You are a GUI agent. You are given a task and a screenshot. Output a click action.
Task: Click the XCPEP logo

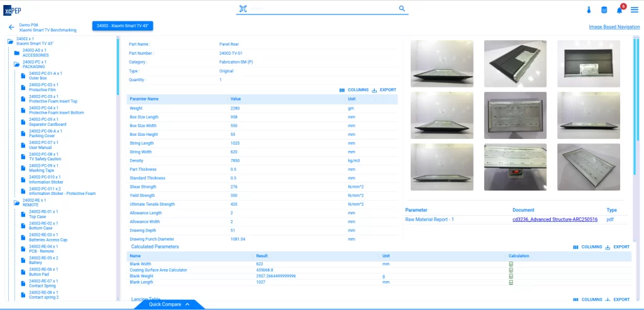click(13, 9)
